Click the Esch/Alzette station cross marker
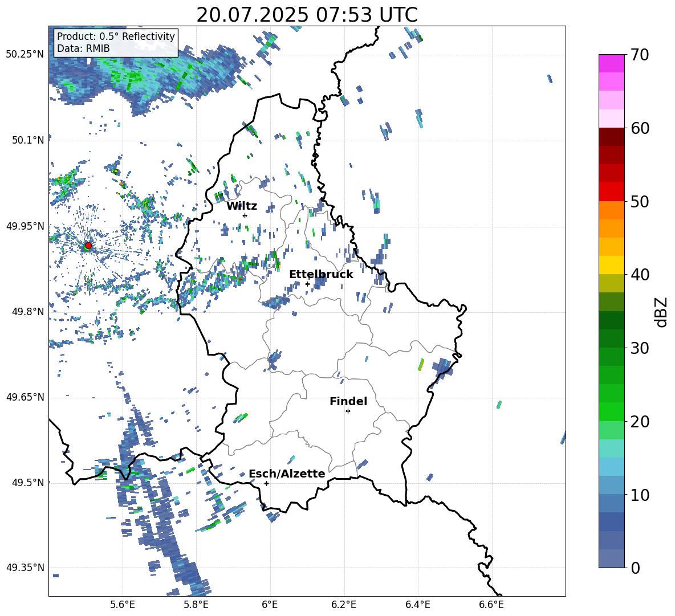The image size is (675, 616). tap(266, 483)
